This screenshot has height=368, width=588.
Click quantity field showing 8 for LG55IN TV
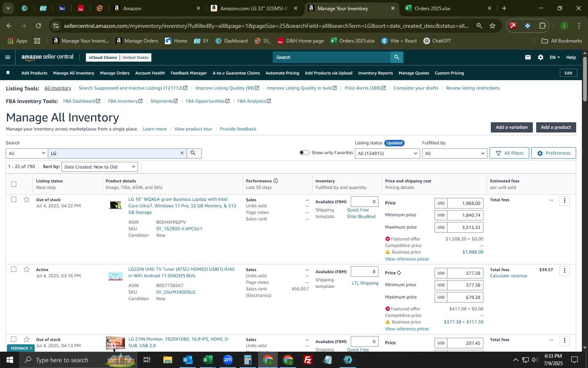364,272
